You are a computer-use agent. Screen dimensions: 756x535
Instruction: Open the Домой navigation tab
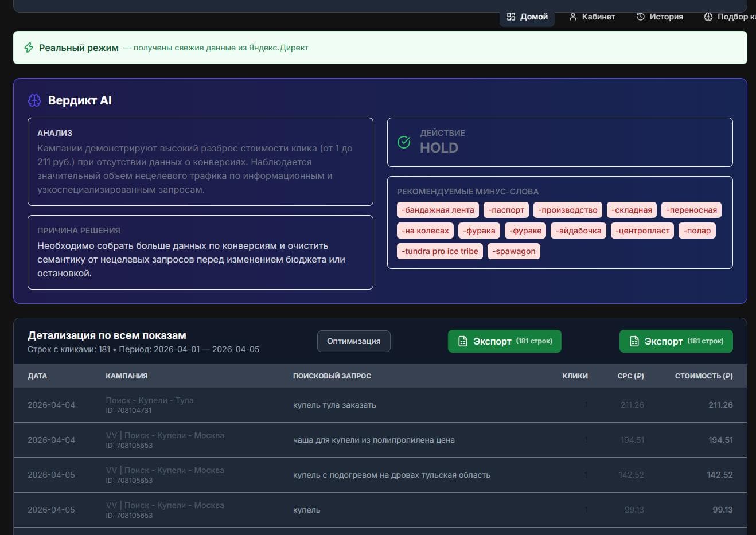click(x=527, y=17)
